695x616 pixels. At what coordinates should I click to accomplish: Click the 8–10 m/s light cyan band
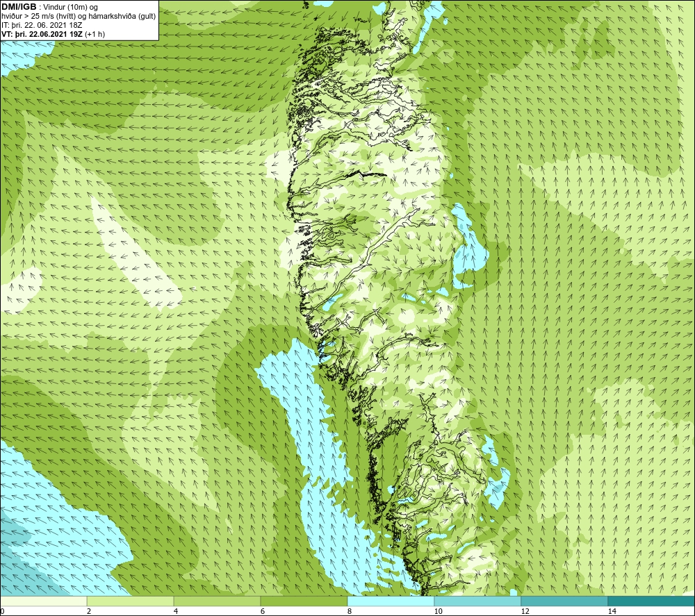pyautogui.click(x=391, y=601)
